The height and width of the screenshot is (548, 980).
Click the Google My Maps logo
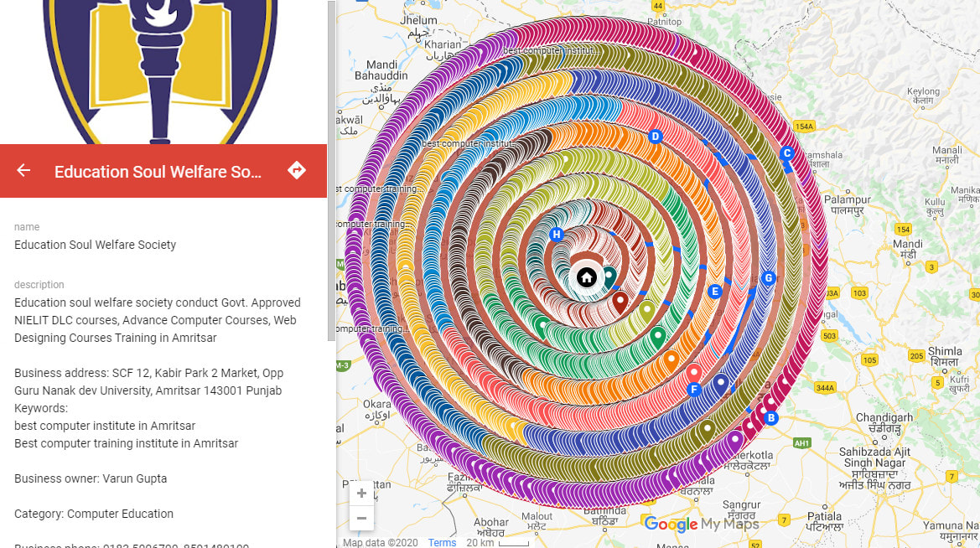coord(701,524)
